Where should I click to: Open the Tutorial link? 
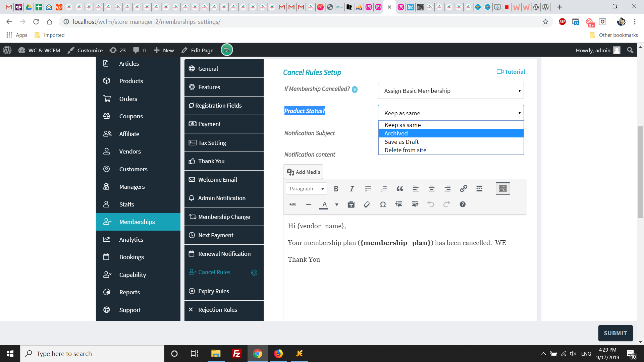[511, 72]
